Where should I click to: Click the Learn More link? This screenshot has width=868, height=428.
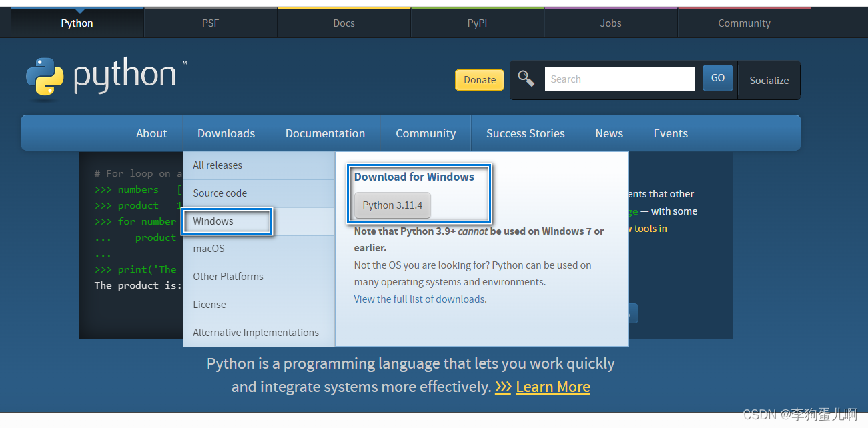point(553,387)
